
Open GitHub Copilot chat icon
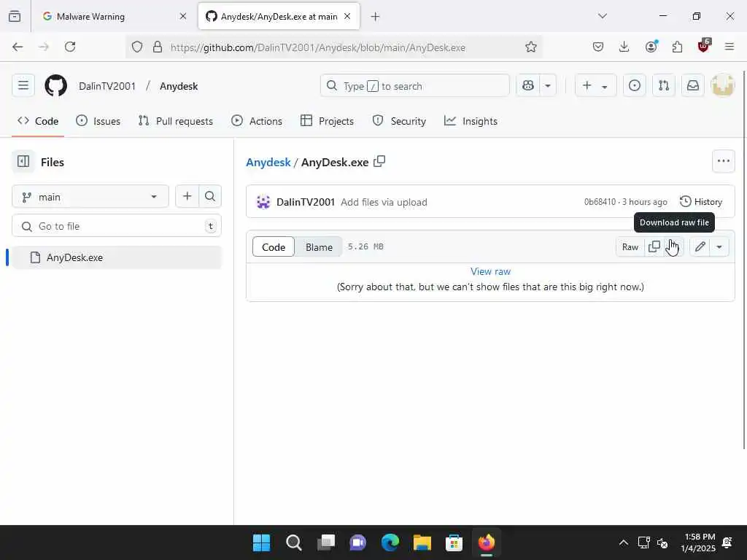coord(528,86)
